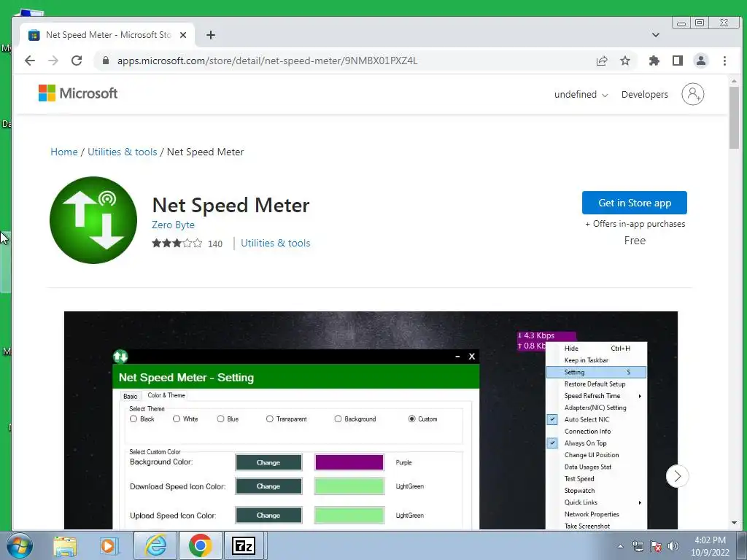Select Custom theme radio in screenshot
Image resolution: width=747 pixels, height=560 pixels.
pyautogui.click(x=411, y=419)
